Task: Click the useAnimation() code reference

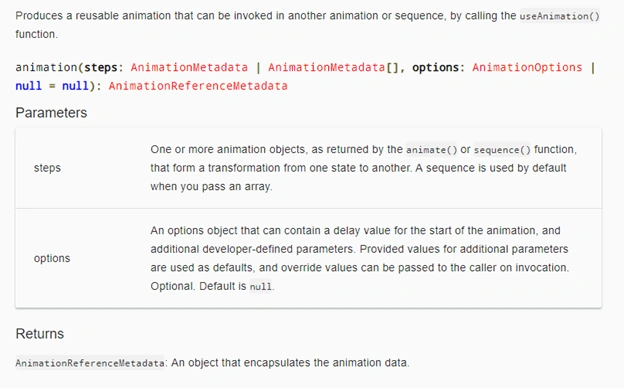Action: click(x=560, y=16)
